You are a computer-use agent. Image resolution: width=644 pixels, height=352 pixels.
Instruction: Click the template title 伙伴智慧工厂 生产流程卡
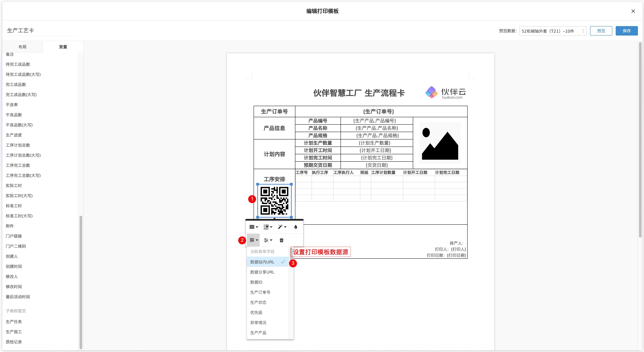point(359,93)
